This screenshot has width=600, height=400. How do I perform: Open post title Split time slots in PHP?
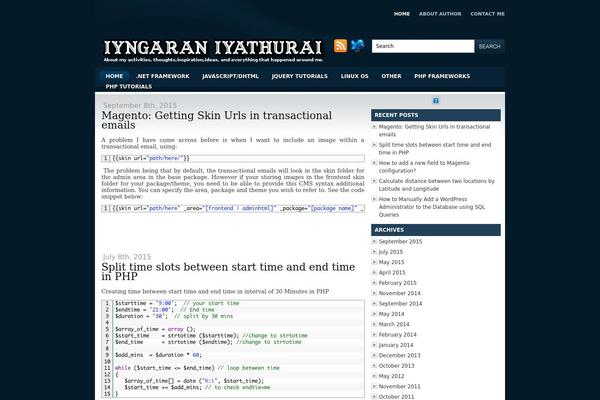[228, 271]
